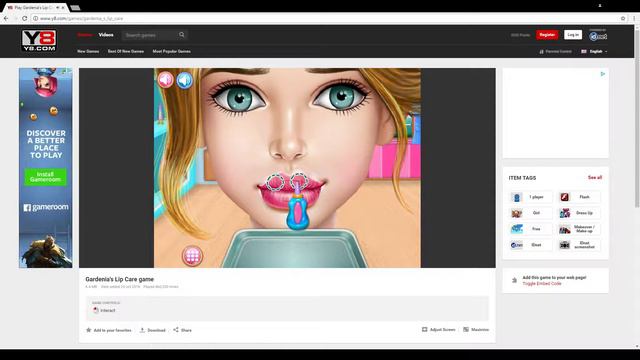
Task: Click See all item tags
Action: tap(595, 178)
